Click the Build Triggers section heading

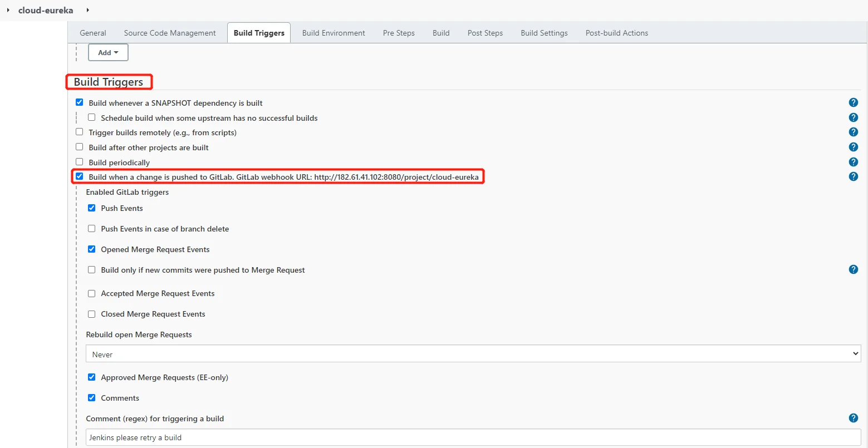(x=109, y=82)
